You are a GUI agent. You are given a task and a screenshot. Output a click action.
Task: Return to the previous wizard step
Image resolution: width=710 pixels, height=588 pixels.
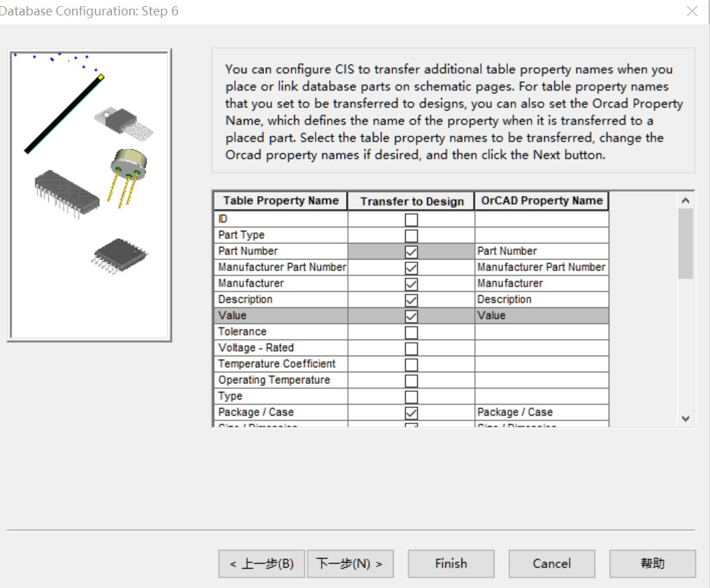[261, 563]
